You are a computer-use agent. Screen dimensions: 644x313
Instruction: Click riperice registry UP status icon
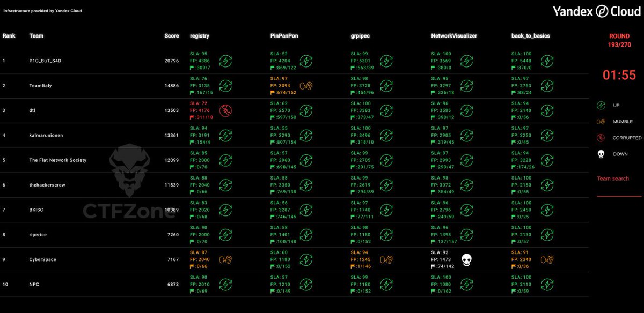pyautogui.click(x=226, y=235)
